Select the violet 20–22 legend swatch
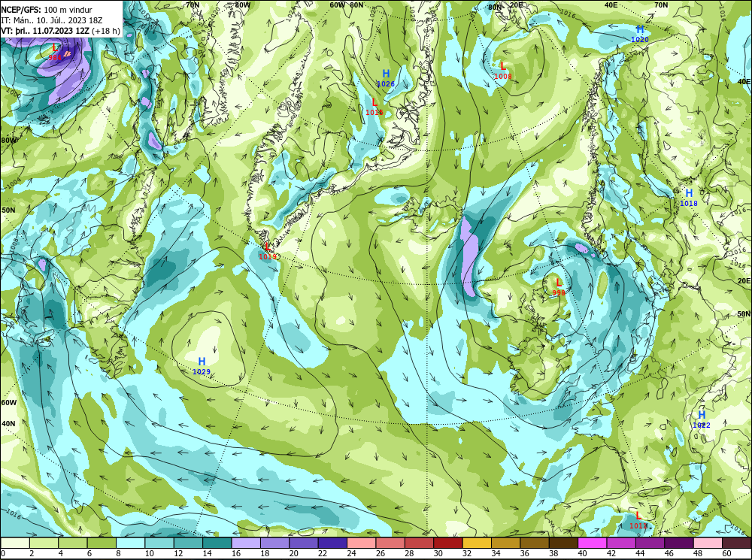752x560 pixels. [x=304, y=543]
